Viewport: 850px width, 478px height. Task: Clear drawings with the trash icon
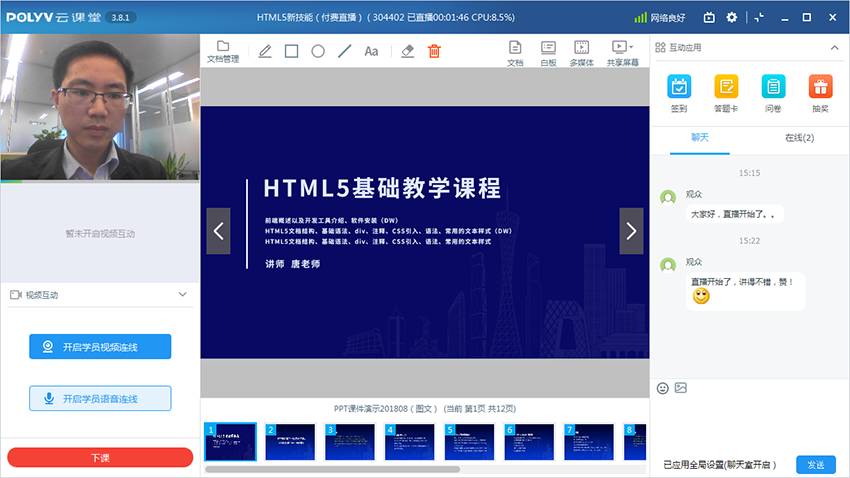pos(434,51)
